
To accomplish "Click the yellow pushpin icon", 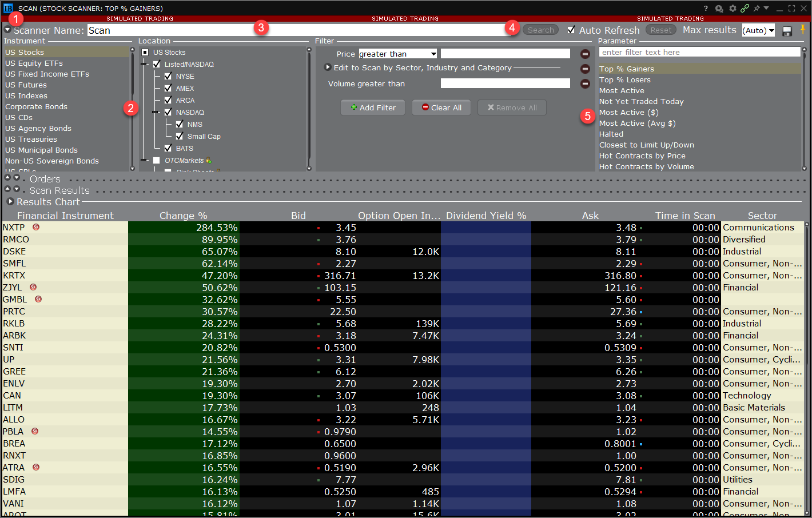I will click(x=802, y=30).
